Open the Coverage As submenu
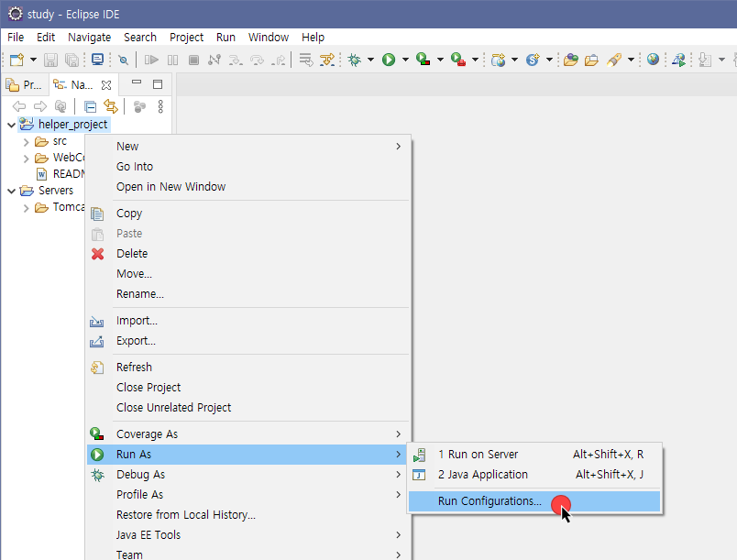The image size is (737, 560). pos(247,434)
